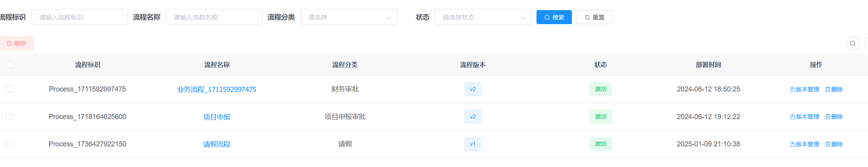Focus the 流程标识 input field
The image size is (868, 167).
pyautogui.click(x=79, y=17)
